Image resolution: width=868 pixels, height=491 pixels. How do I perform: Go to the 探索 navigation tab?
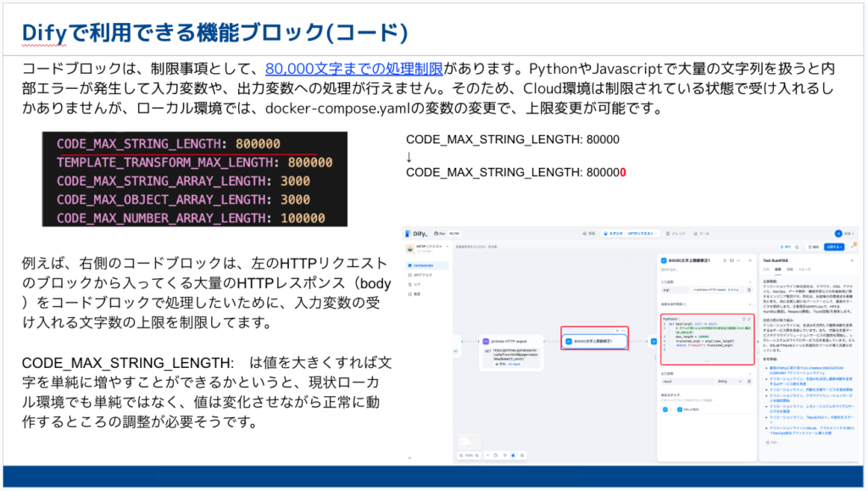[589, 233]
